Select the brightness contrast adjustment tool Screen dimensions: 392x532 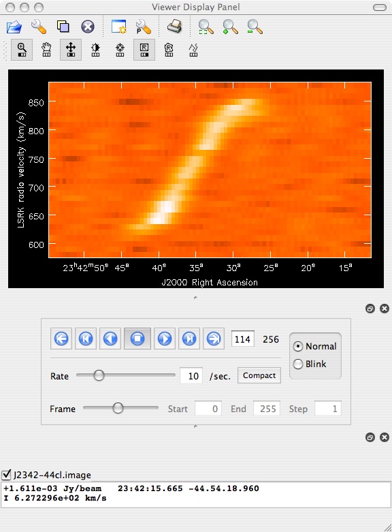point(95,50)
